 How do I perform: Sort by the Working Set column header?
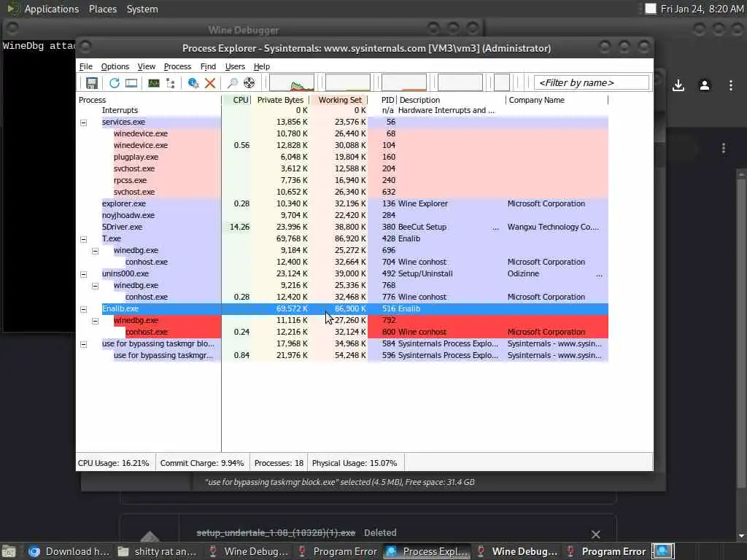(338, 100)
